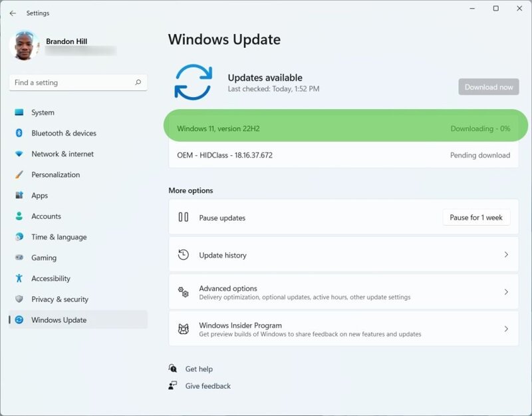Click the large blue sync arrows icon
This screenshot has width=532, height=416.
click(x=194, y=82)
